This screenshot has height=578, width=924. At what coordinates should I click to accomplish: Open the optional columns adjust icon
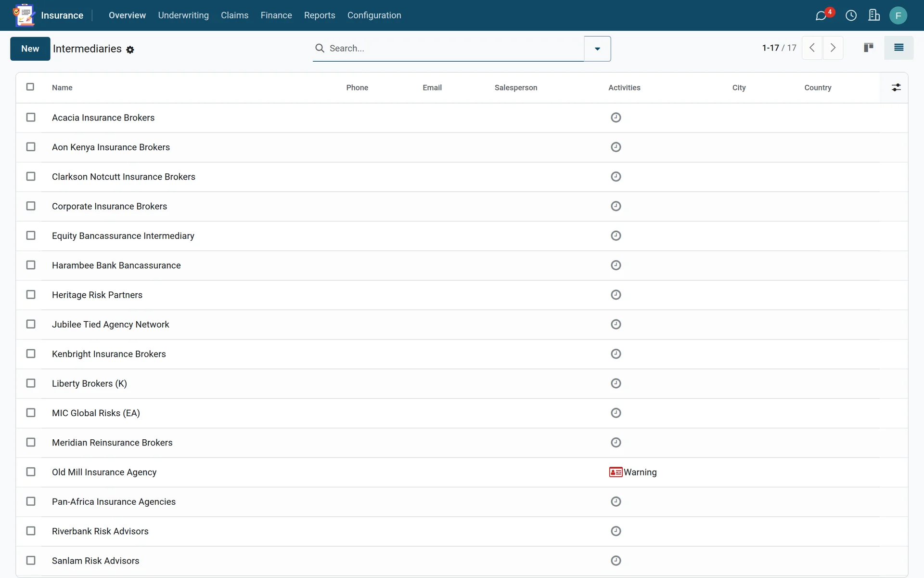pos(896,88)
